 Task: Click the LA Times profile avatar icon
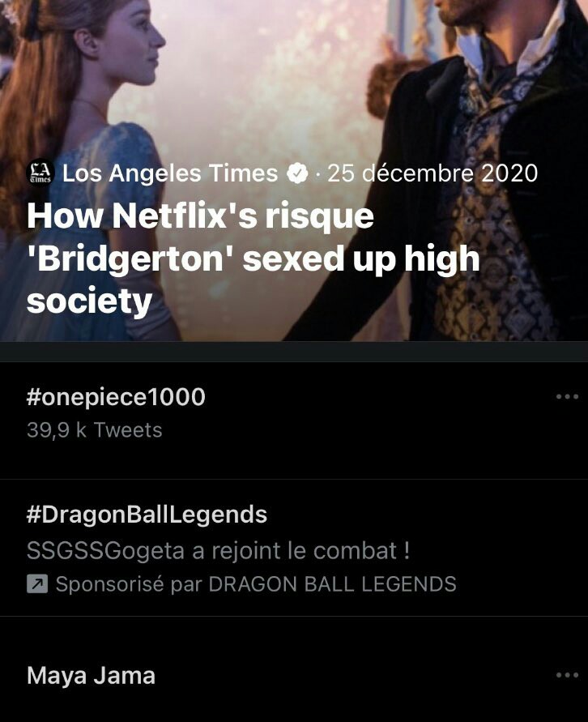coord(39,173)
